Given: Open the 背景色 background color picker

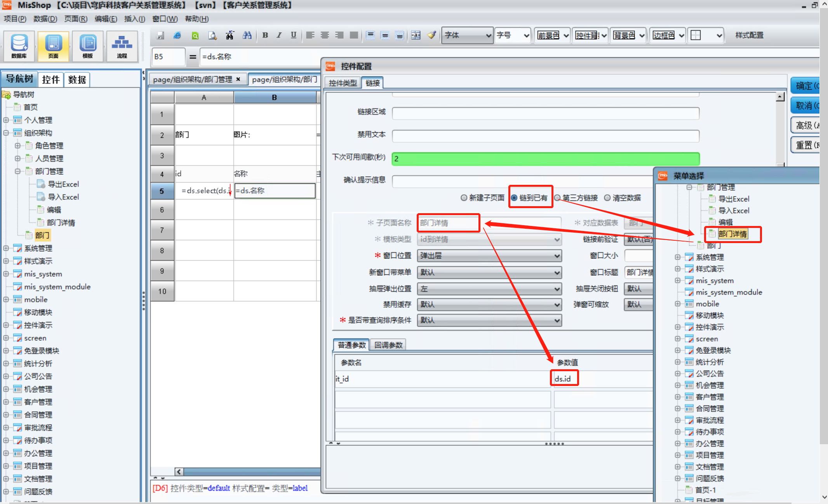Looking at the screenshot, I should 628,35.
